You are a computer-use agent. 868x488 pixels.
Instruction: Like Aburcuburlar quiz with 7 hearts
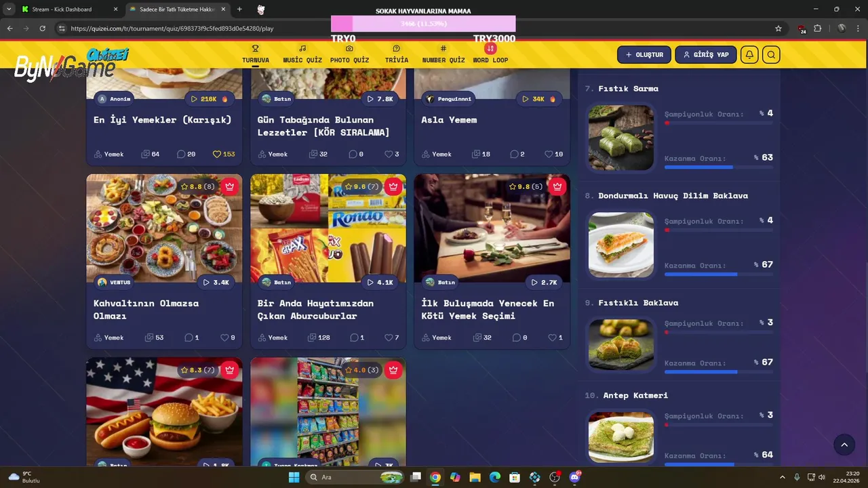point(392,338)
